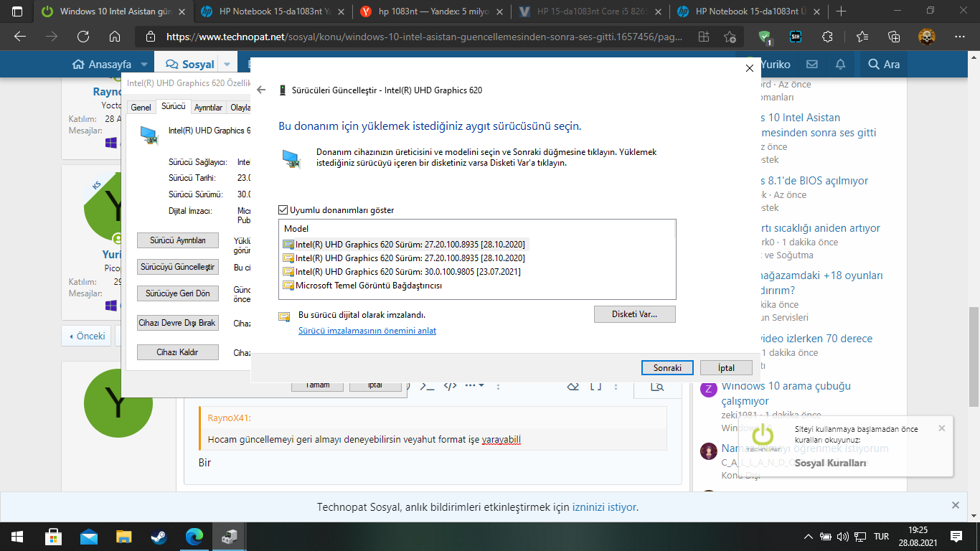This screenshot has height=551, width=980.
Task: Open the Edge tab actions menu icon
Action: (x=17, y=11)
